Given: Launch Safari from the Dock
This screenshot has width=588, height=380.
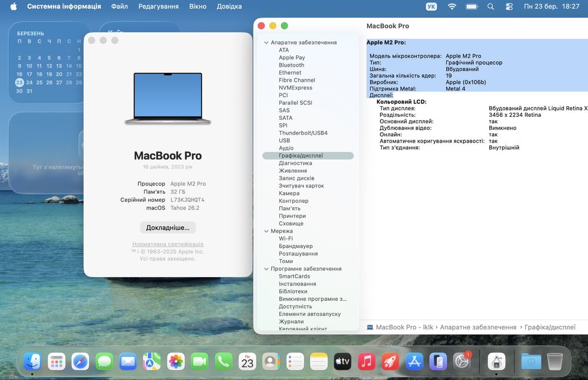Looking at the screenshot, I should 80,362.
